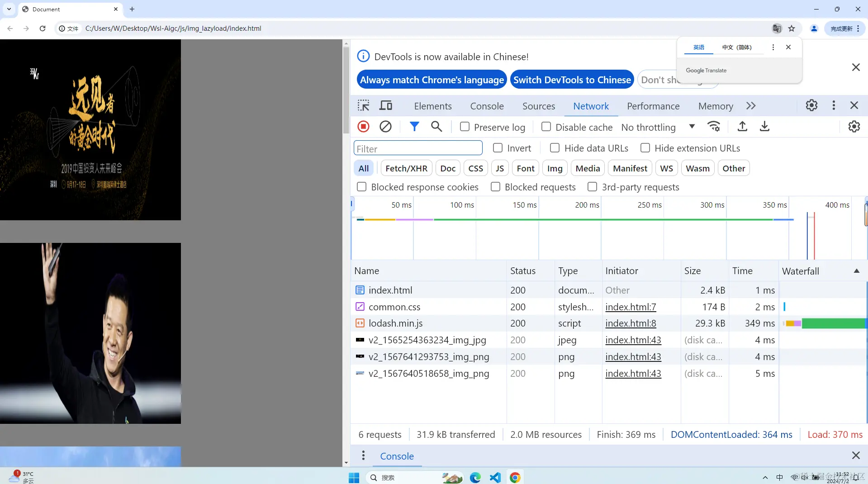Screen dimensions: 868x484
Task: Toggle the device toolbar icon
Action: 386,105
